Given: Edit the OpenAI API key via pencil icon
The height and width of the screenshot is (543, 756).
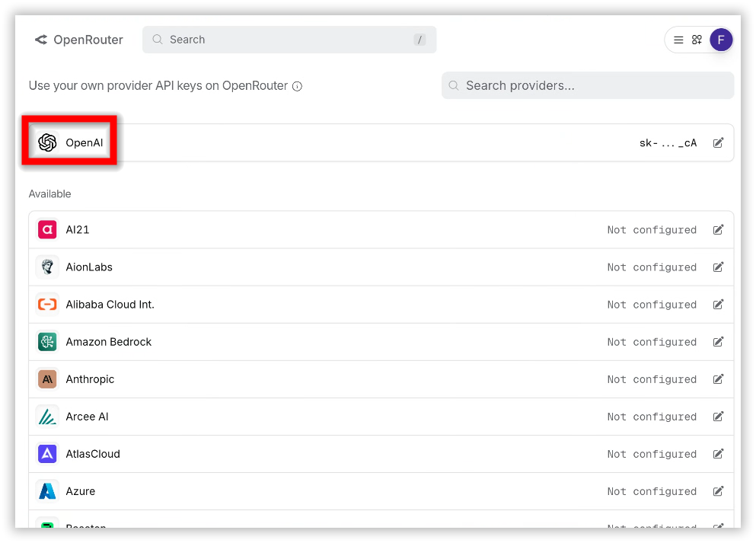Looking at the screenshot, I should click(x=718, y=142).
